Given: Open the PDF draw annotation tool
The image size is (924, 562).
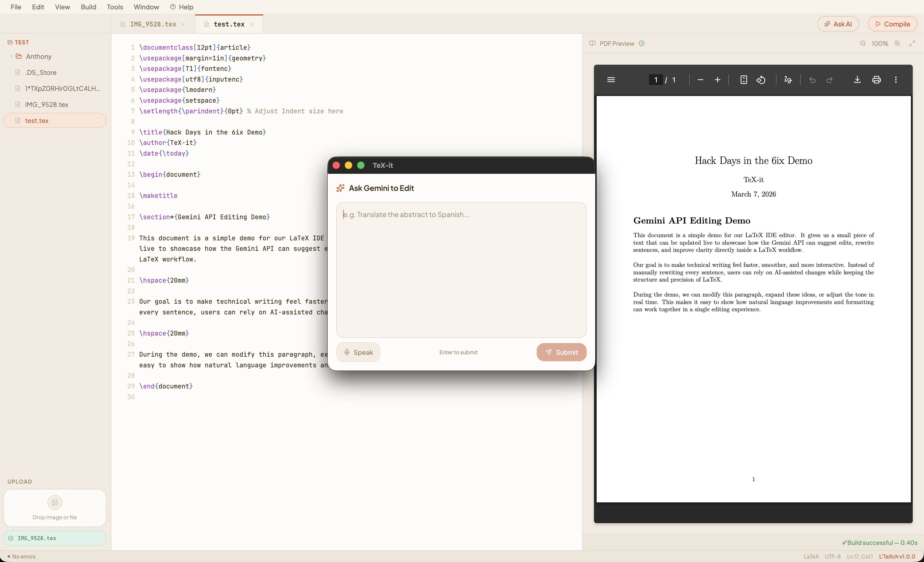Looking at the screenshot, I should [x=788, y=80].
